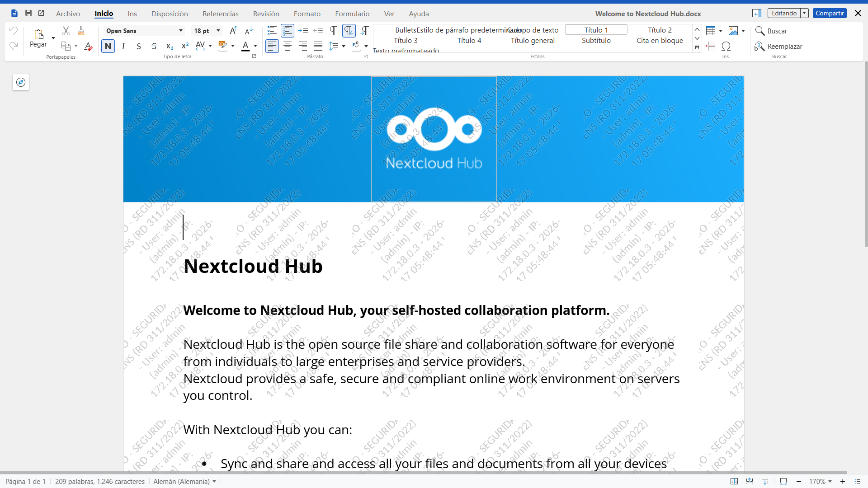Click the zoom out minus icon
868x488 pixels.
(799, 482)
